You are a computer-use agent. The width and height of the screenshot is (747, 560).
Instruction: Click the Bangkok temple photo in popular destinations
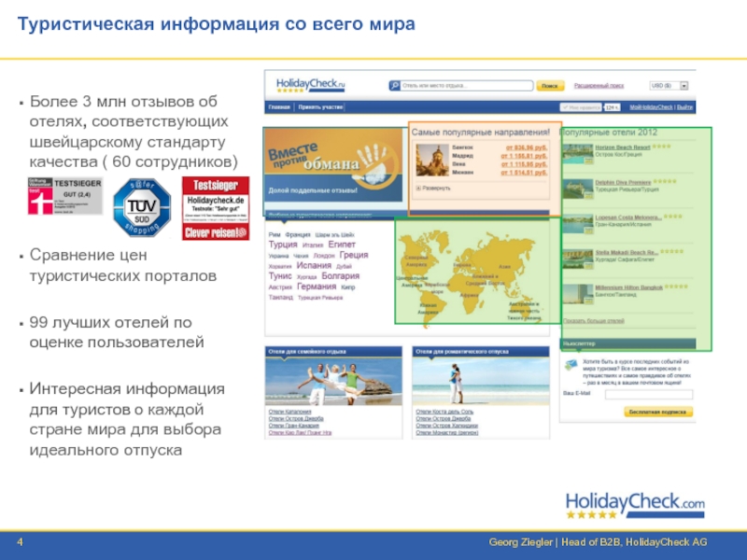(432, 161)
